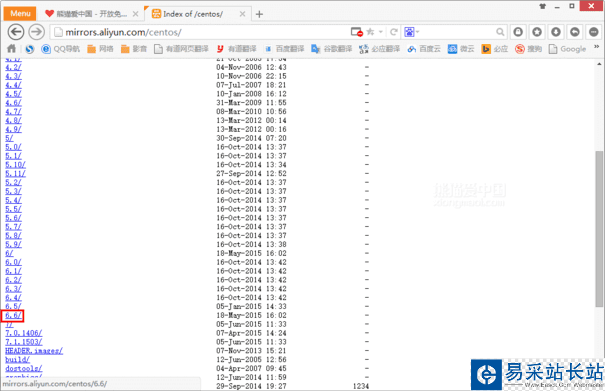Open the QQ导航 bookmark
The width and height of the screenshot is (605, 391).
61,49
